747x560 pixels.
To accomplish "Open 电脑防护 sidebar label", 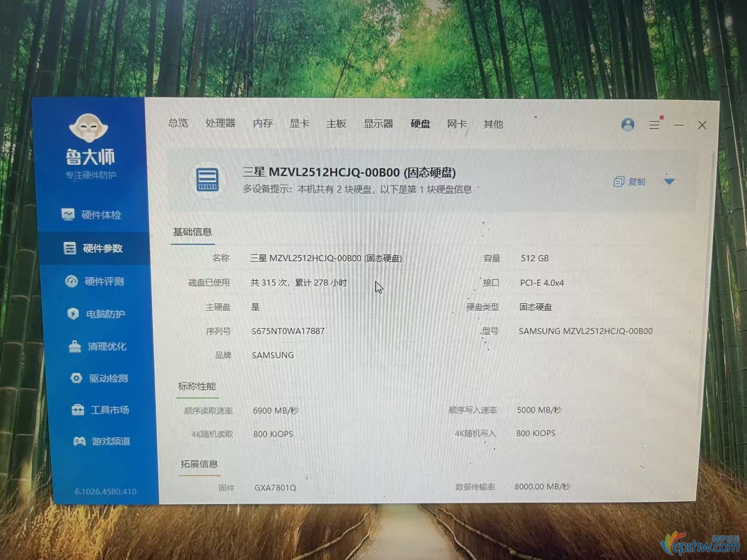I will pyautogui.click(x=105, y=314).
